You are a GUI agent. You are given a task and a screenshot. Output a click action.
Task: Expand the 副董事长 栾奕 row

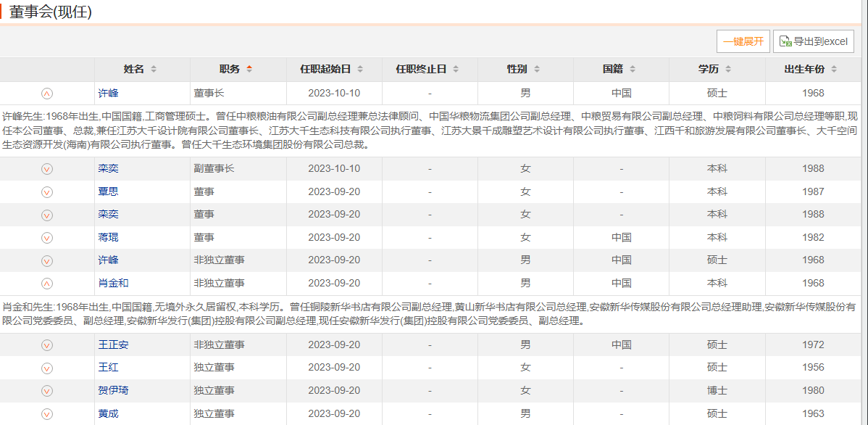click(47, 169)
